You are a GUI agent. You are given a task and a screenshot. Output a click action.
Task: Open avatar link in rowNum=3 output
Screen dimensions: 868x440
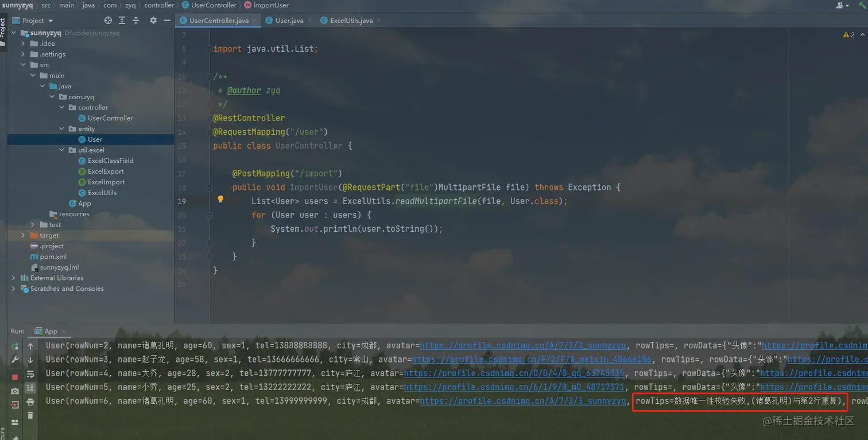[x=532, y=359]
